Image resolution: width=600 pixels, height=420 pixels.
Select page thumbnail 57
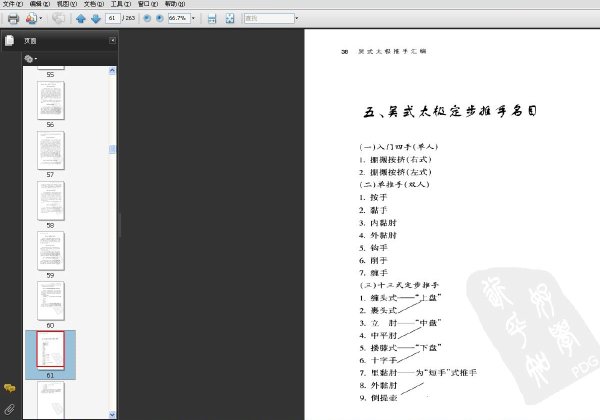[51, 150]
